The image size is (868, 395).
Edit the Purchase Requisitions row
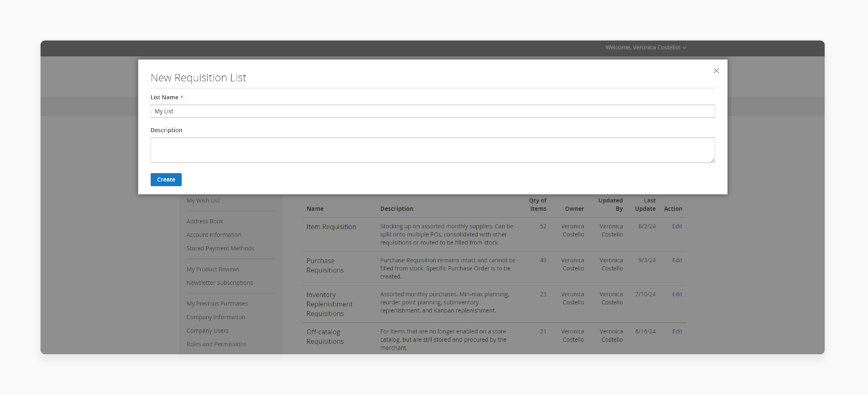tap(677, 260)
